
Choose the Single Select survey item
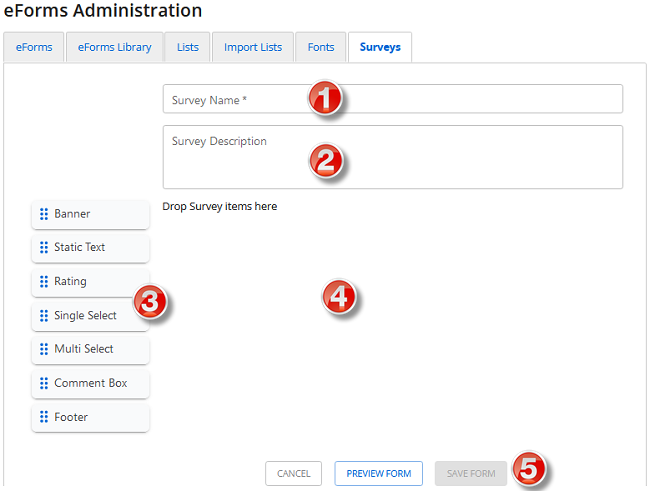pyautogui.click(x=90, y=316)
